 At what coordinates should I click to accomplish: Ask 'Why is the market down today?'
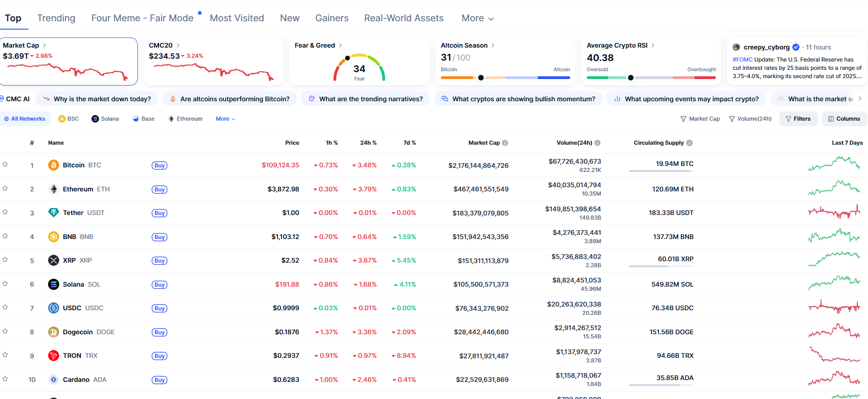(97, 99)
